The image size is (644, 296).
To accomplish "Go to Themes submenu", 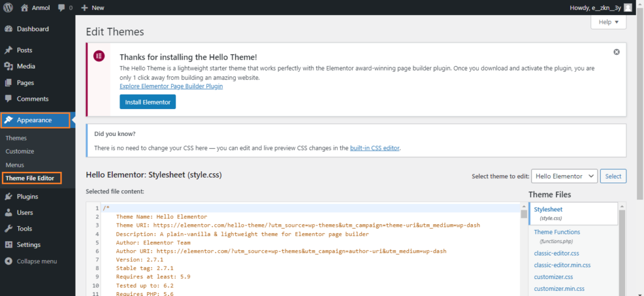I will [16, 138].
